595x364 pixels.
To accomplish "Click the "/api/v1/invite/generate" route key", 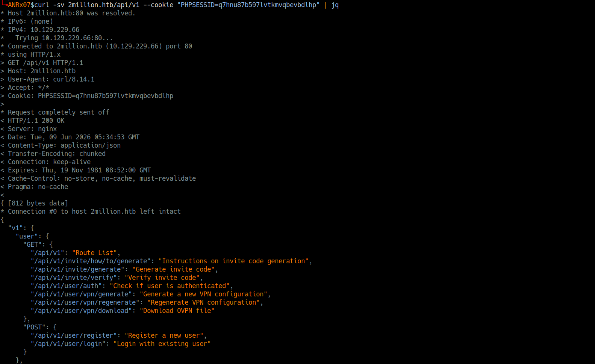I will pyautogui.click(x=77, y=269).
